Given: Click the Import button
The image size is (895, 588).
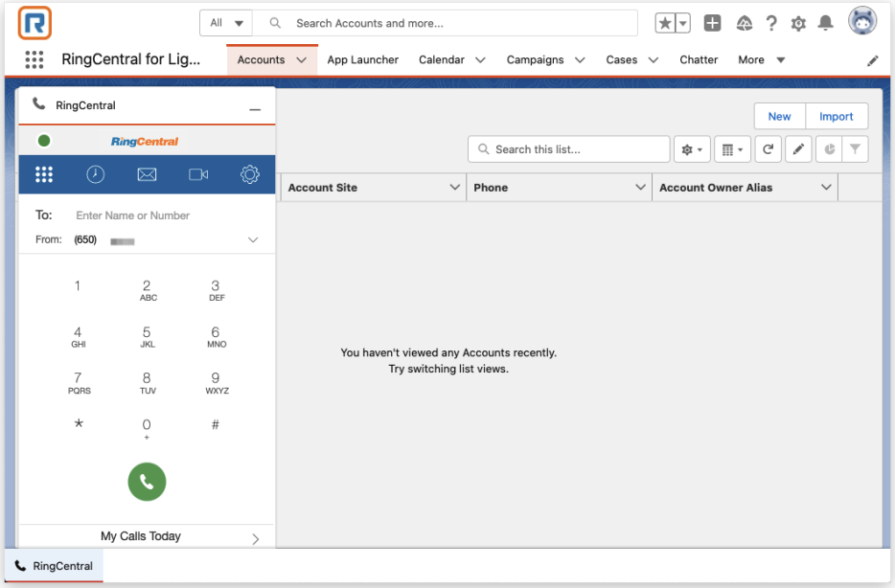Looking at the screenshot, I should coord(837,116).
